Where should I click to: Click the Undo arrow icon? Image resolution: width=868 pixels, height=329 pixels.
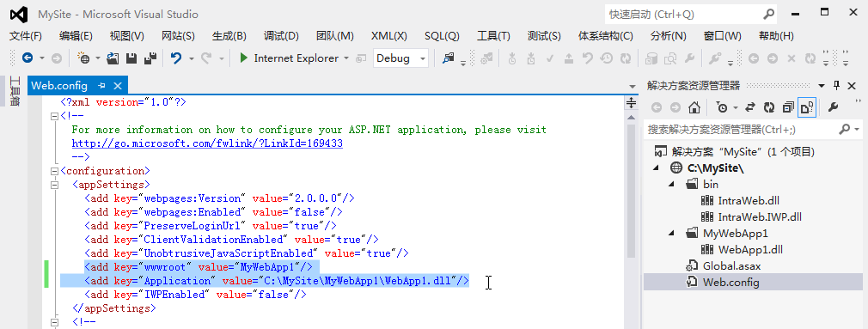[x=176, y=58]
